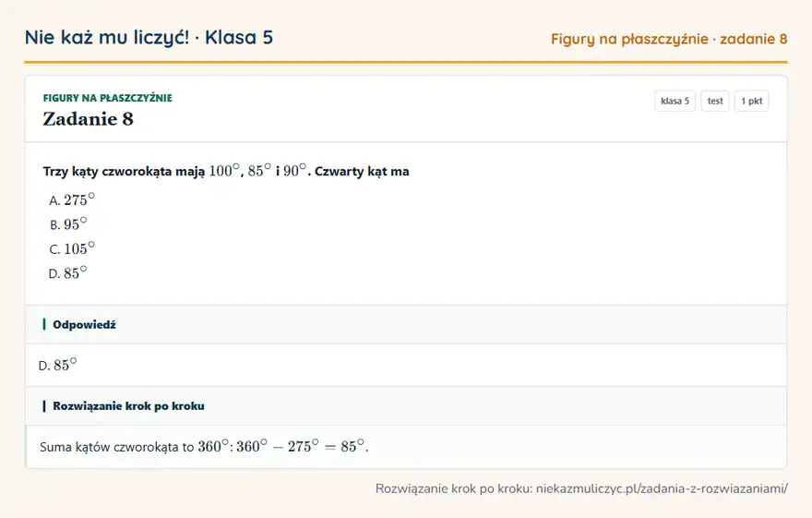The height and width of the screenshot is (518, 812).
Task: Select answer option A. 275°
Action: (72, 199)
